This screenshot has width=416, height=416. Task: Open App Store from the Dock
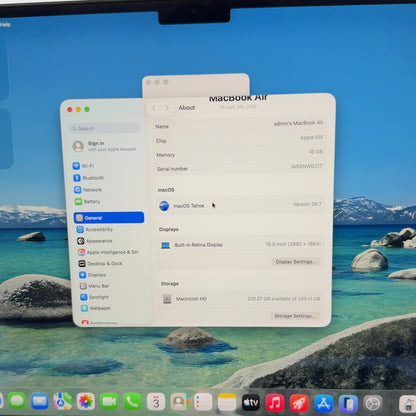point(324,403)
